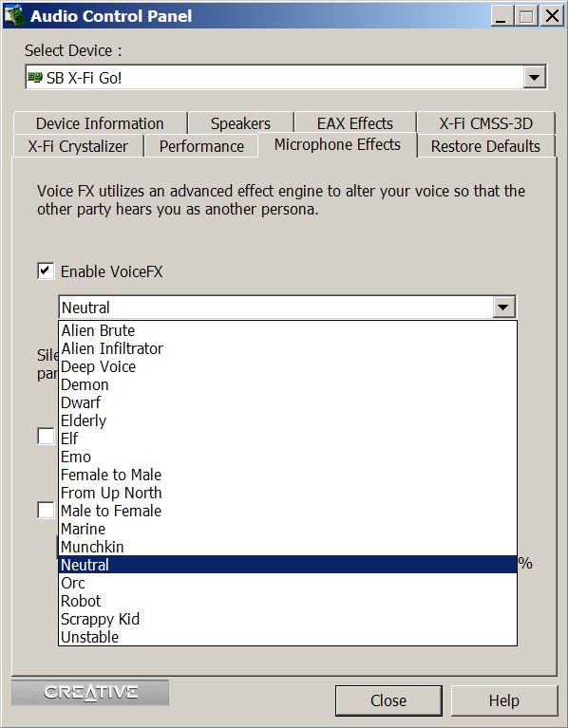Choose Male to Female preset

(288, 511)
